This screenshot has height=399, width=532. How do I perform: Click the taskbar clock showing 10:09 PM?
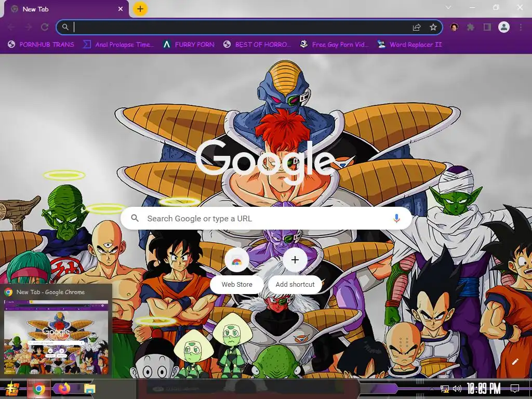pyautogui.click(x=484, y=389)
